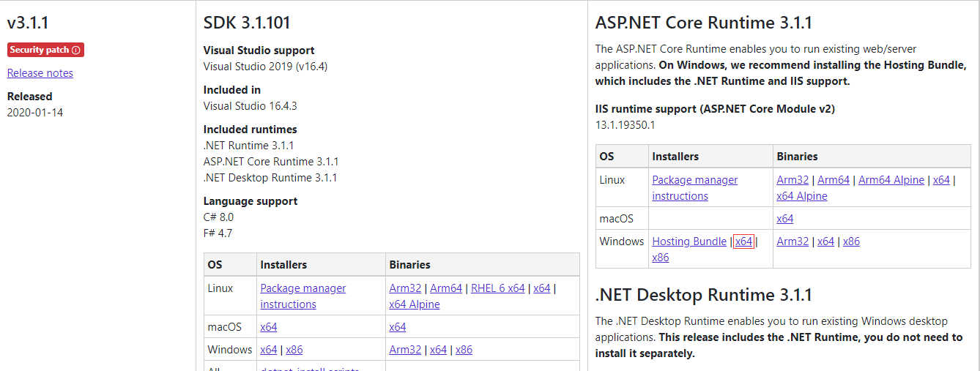Image resolution: width=980 pixels, height=371 pixels.
Task: Download ASP.NET Core Windows x86 installer
Action: 661,258
